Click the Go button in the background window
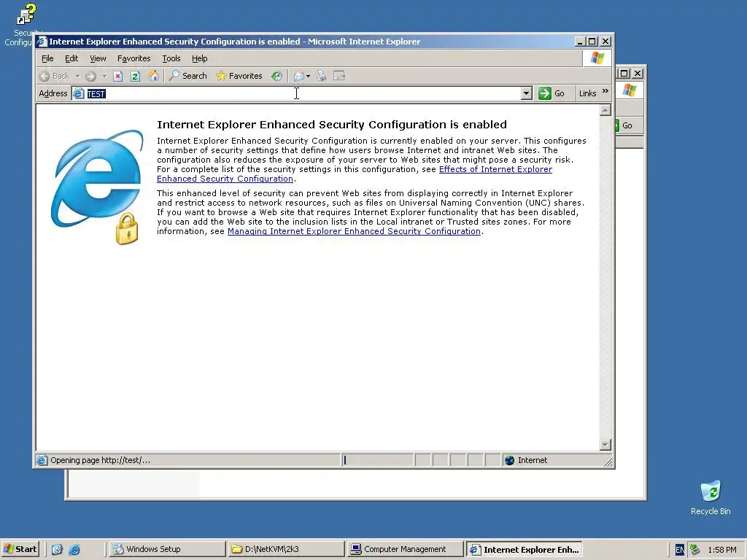The height and width of the screenshot is (560, 747). [624, 125]
